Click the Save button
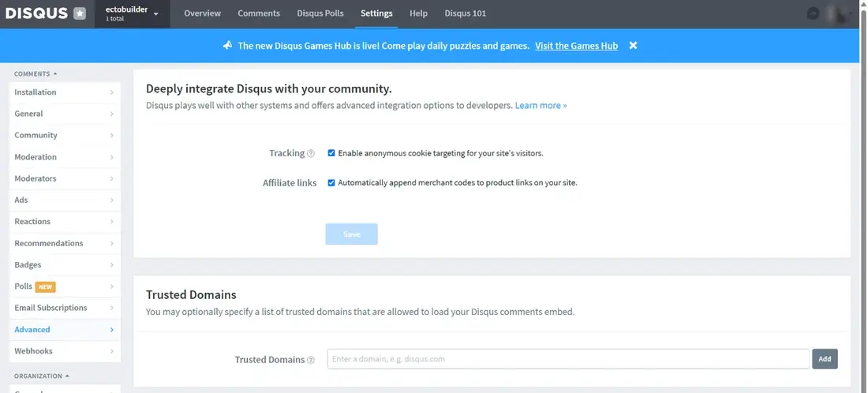 (351, 234)
